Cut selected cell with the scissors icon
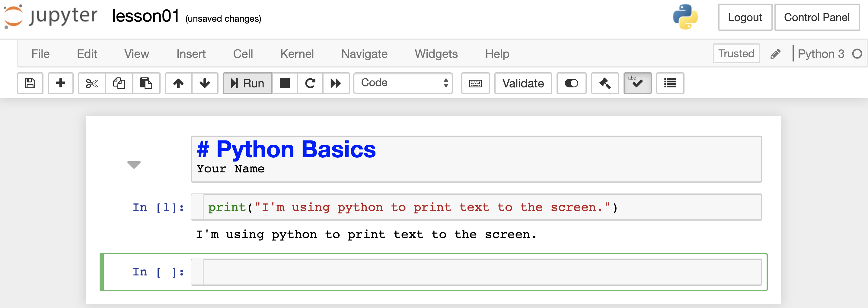868x308 pixels. [92, 83]
